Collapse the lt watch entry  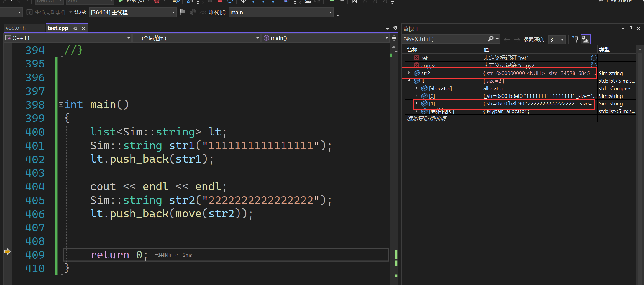409,80
